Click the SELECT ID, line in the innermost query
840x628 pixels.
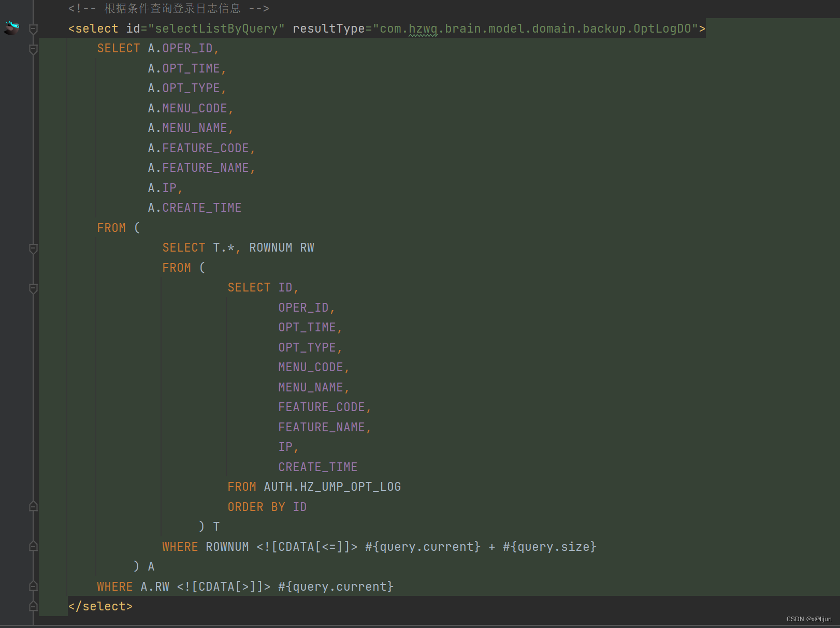(x=263, y=287)
